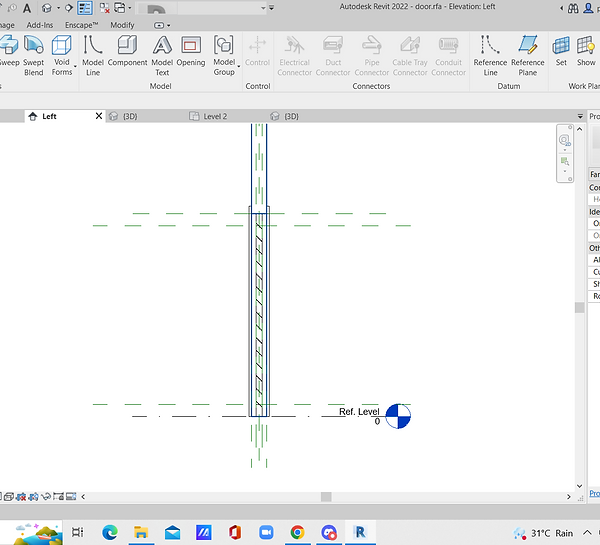
Task: Open the Enscape ribbon tab
Action: (81, 25)
